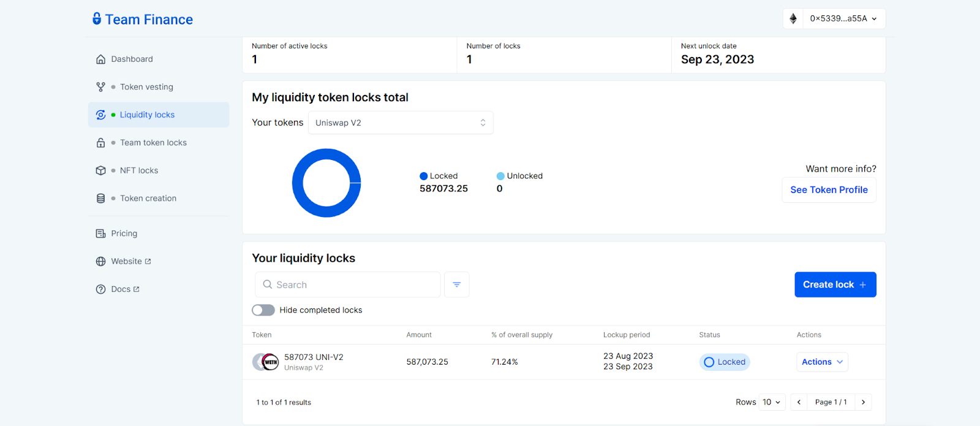Click See Token Profile button
Screen dimensions: 980x426
tap(829, 190)
